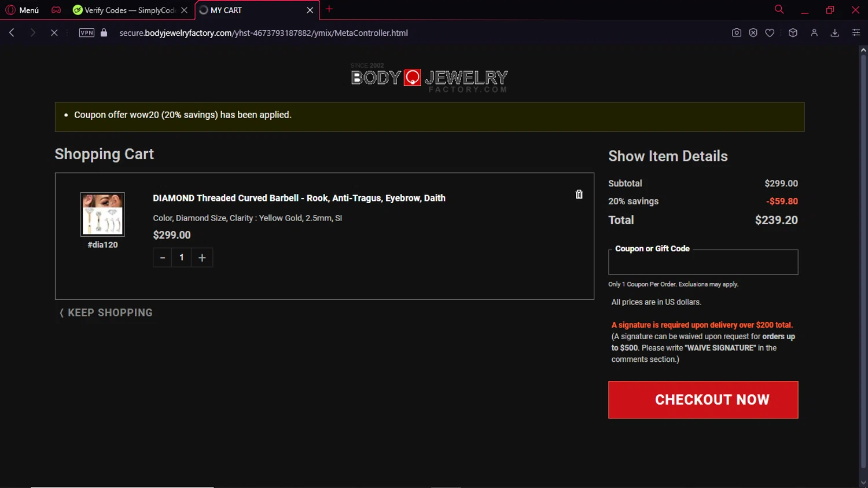Screen dimensions: 868x488
Task: Click the signature required notice text
Action: [x=702, y=325]
